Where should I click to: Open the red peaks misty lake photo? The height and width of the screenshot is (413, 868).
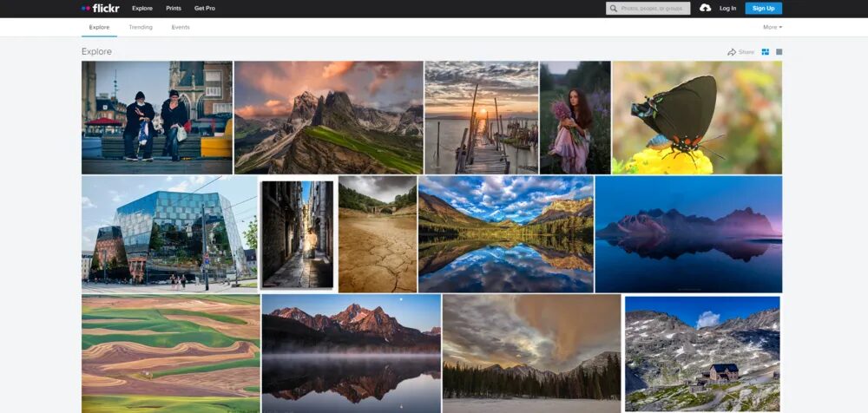coord(351,353)
